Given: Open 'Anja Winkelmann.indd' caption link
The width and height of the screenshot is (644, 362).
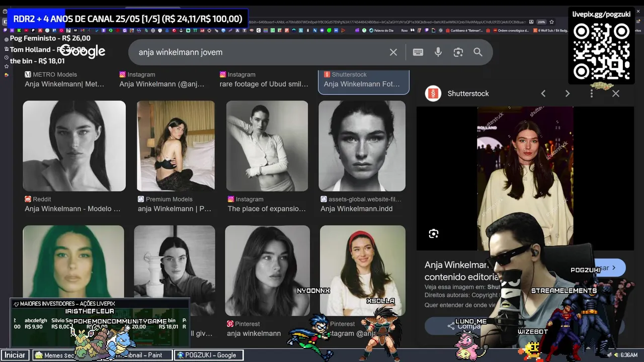Looking at the screenshot, I should tap(357, 209).
